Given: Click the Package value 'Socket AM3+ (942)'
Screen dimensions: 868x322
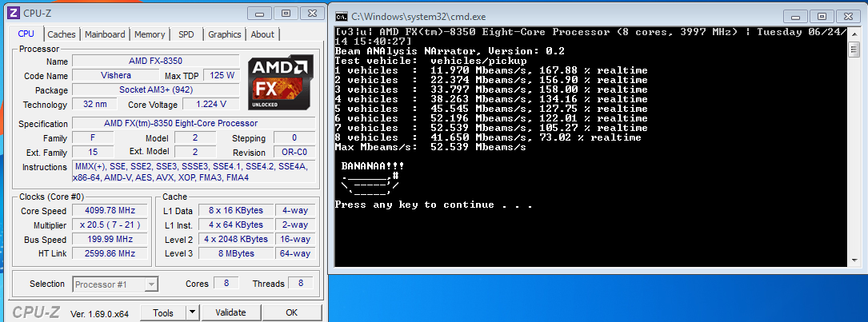Looking at the screenshot, I should pos(155,89).
